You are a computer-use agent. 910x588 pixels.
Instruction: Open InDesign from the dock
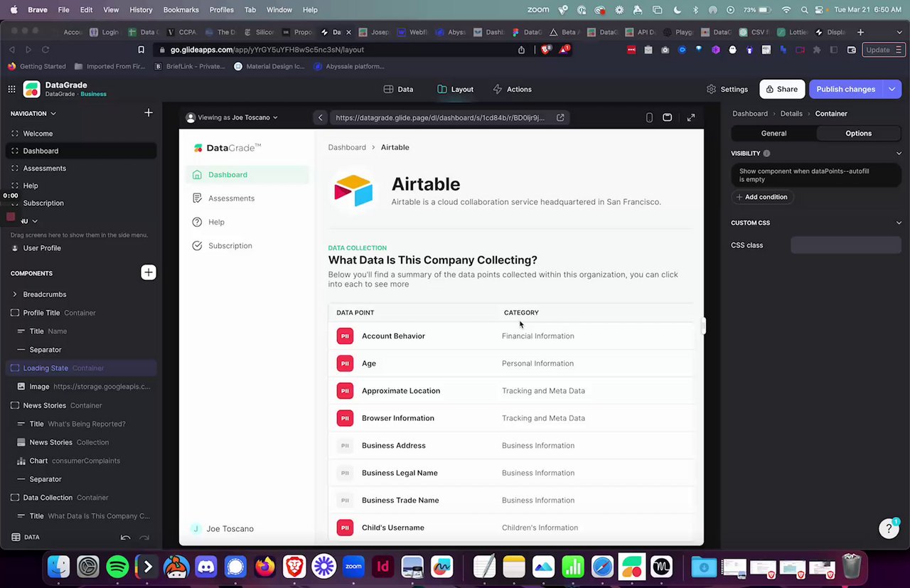click(x=383, y=567)
